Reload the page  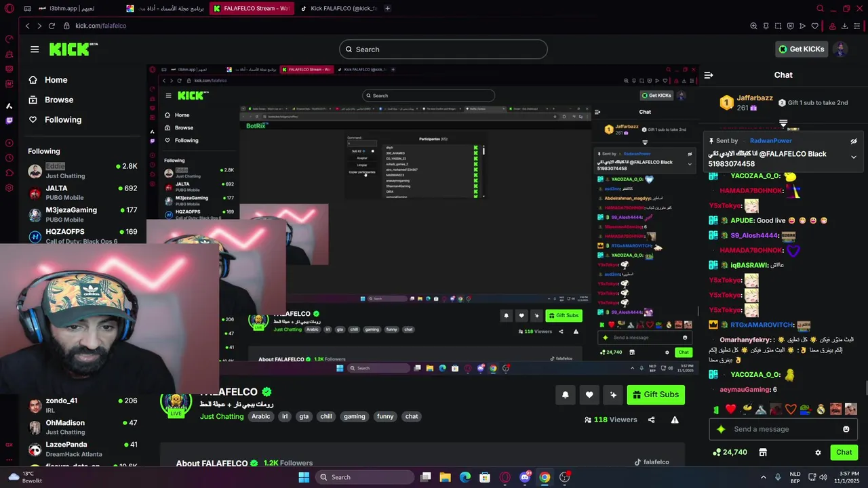pos(51,26)
